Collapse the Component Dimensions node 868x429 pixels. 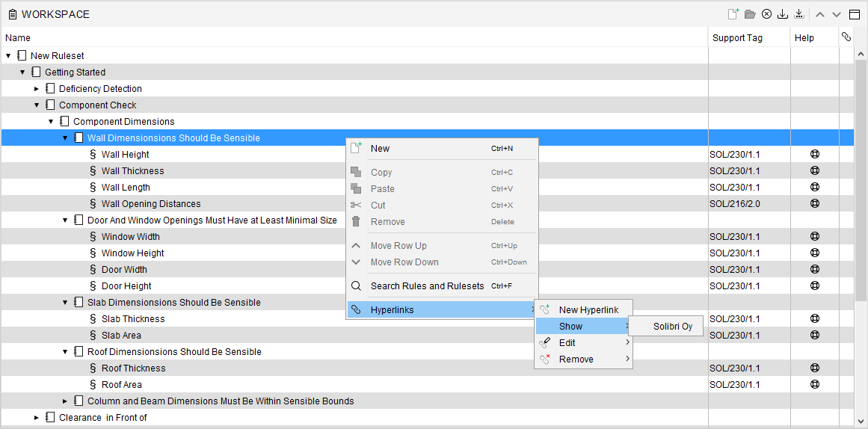[x=51, y=121]
